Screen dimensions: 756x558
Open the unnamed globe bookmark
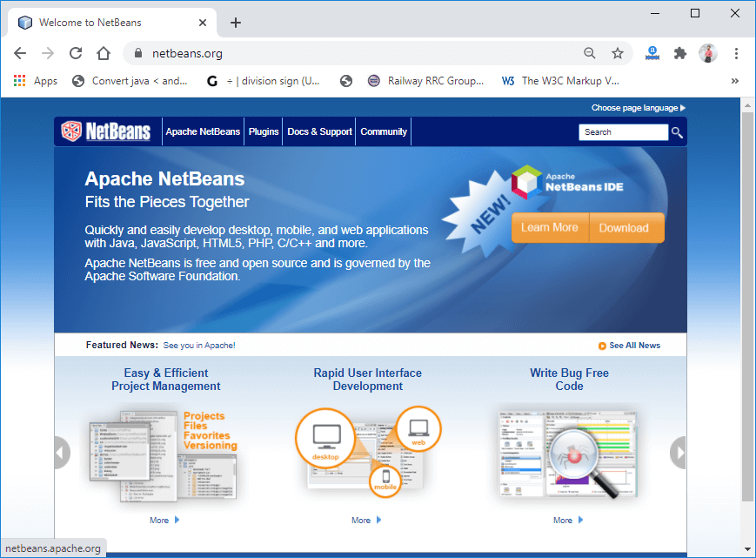pyautogui.click(x=345, y=81)
